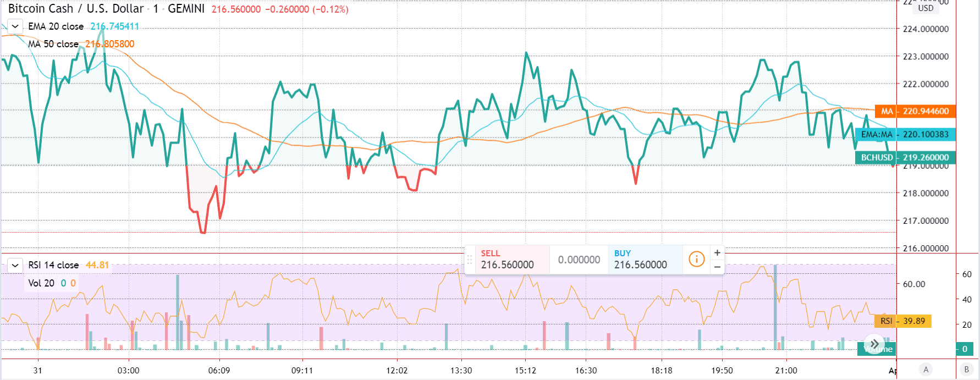Click the orange info icon in the trading panel

click(x=696, y=259)
